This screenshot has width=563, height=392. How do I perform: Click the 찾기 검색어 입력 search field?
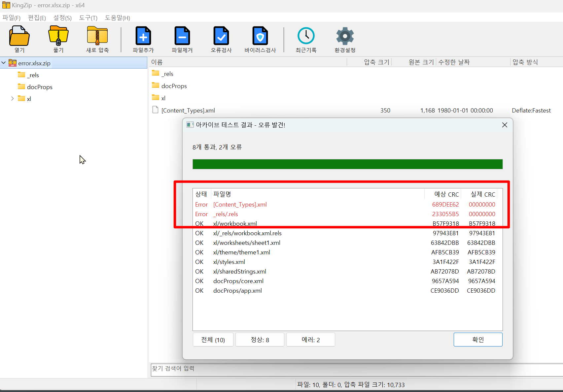point(357,370)
